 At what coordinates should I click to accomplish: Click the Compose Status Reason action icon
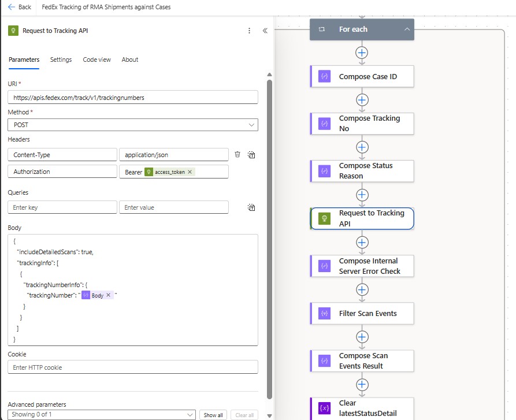[325, 171]
